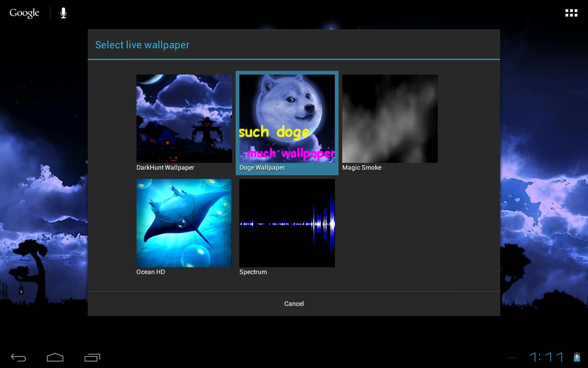588x368 pixels.
Task: Select the Ocean HD manta ray thumbnail
Action: (184, 223)
